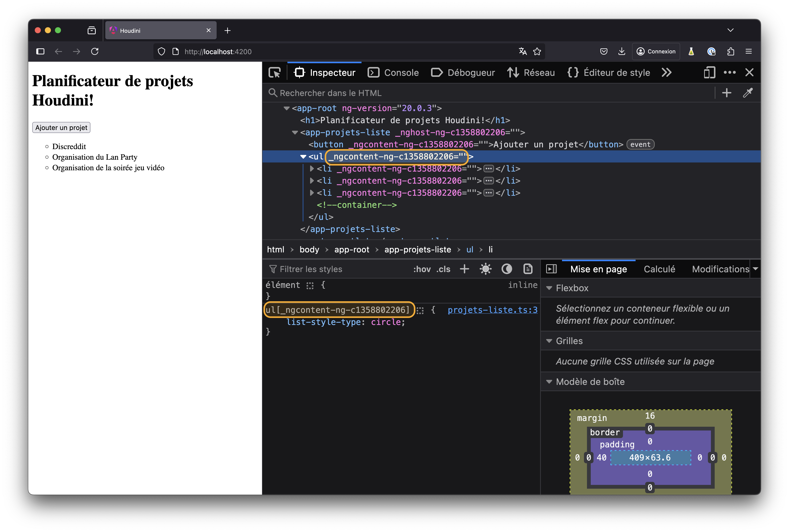Collapse the three-pane inspector sidebar
The image size is (789, 532).
tap(551, 269)
